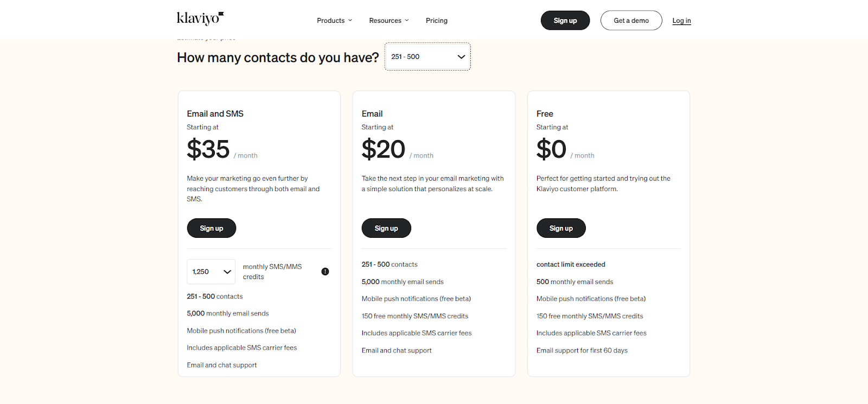Click the $0 per month price
The image size is (868, 404).
[551, 149]
